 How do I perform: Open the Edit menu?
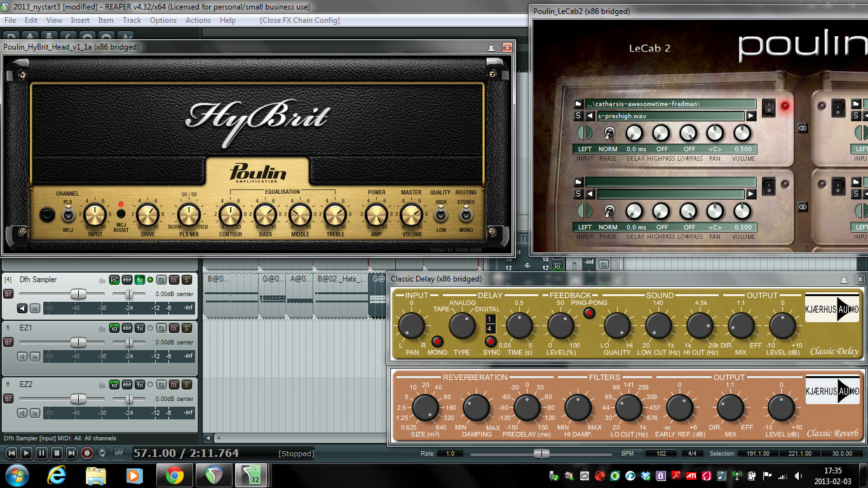click(x=31, y=20)
